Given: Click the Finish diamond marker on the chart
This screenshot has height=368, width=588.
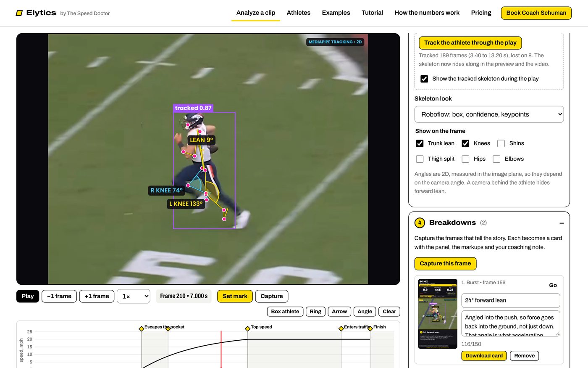Looking at the screenshot, I should [370, 328].
